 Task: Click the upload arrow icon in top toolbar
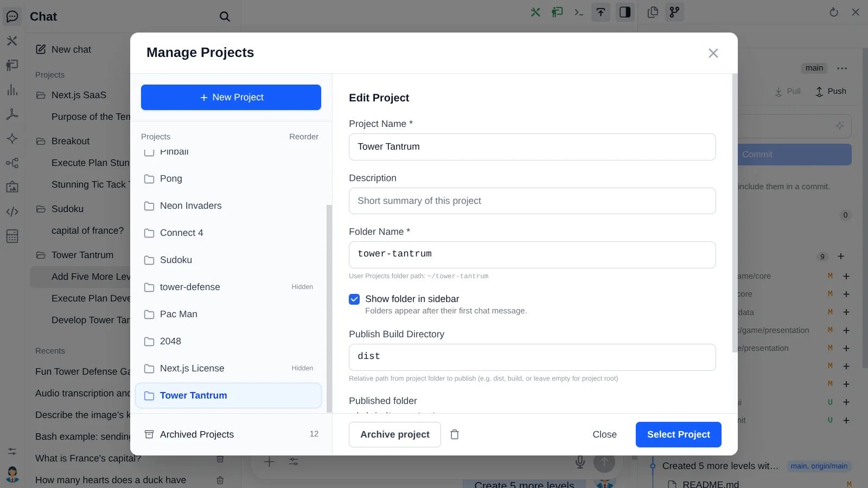coord(601,12)
